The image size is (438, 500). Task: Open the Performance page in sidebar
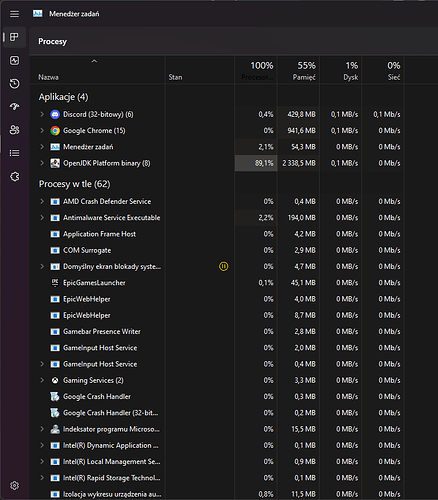point(14,60)
